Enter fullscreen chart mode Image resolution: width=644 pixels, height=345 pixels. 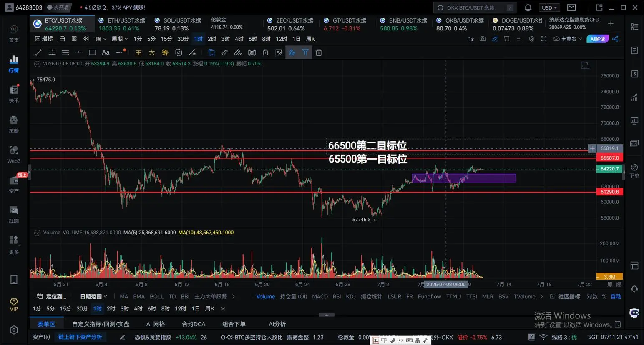click(x=544, y=39)
